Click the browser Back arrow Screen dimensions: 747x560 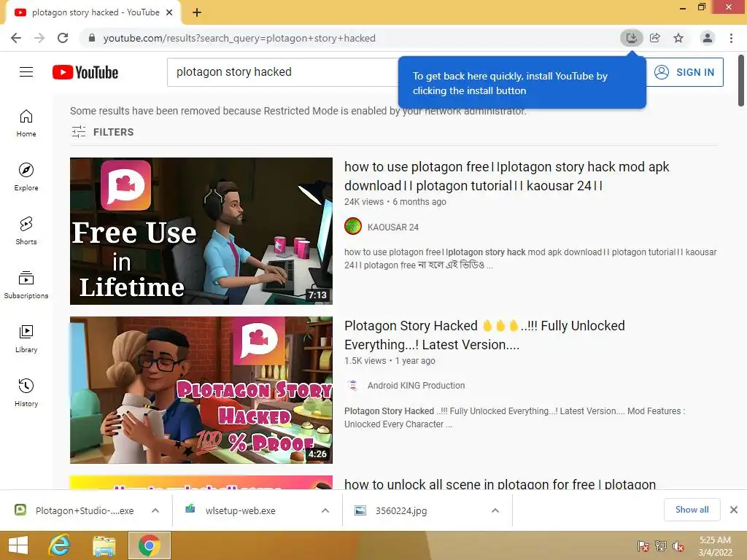click(x=16, y=38)
